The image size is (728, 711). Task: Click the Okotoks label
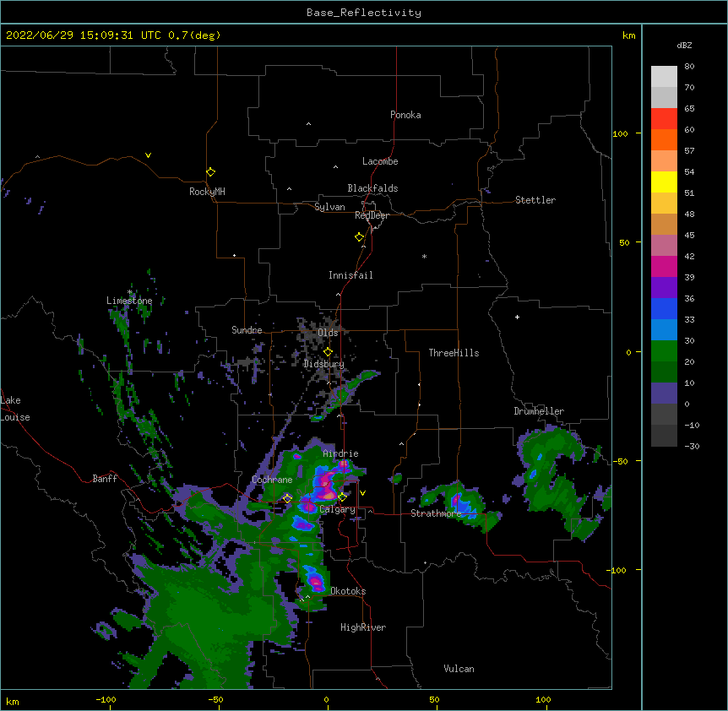click(x=348, y=591)
